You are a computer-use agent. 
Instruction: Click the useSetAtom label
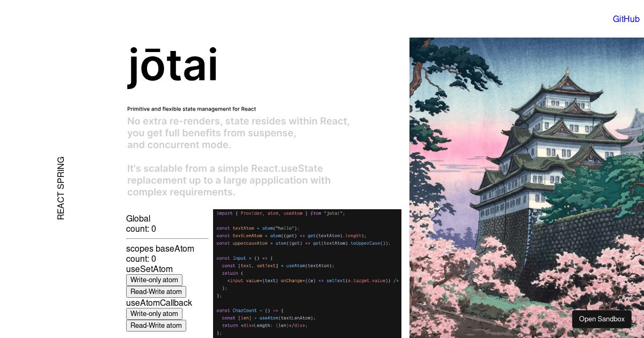point(149,269)
